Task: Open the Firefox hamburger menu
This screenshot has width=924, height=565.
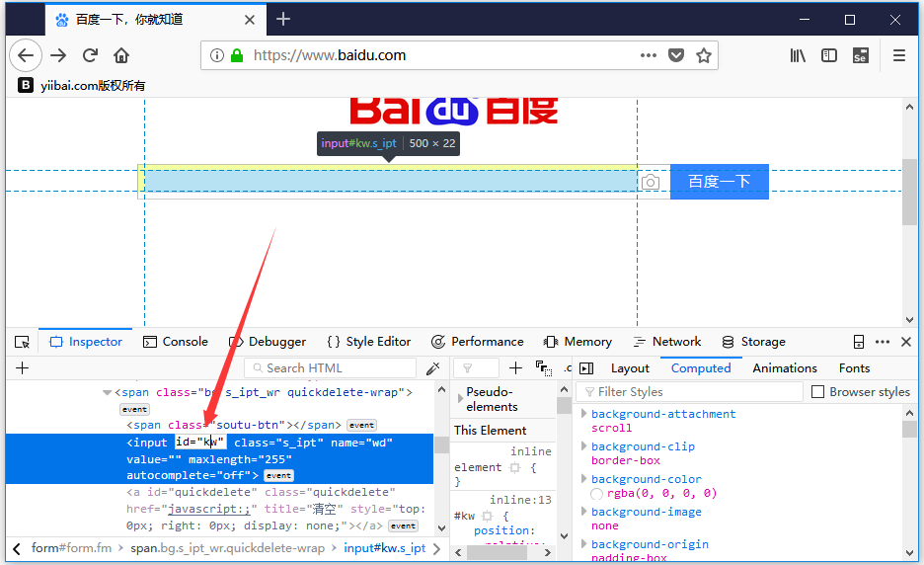Action: 899,55
